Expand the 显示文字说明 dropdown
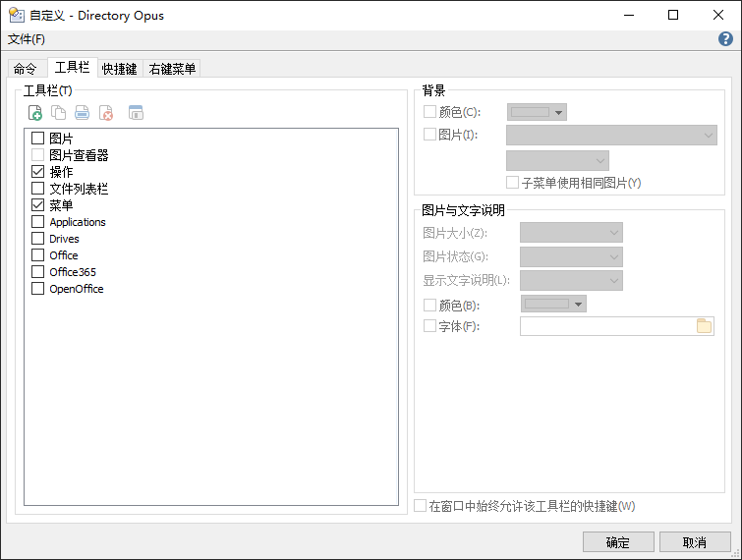The image size is (742, 560). click(571, 280)
